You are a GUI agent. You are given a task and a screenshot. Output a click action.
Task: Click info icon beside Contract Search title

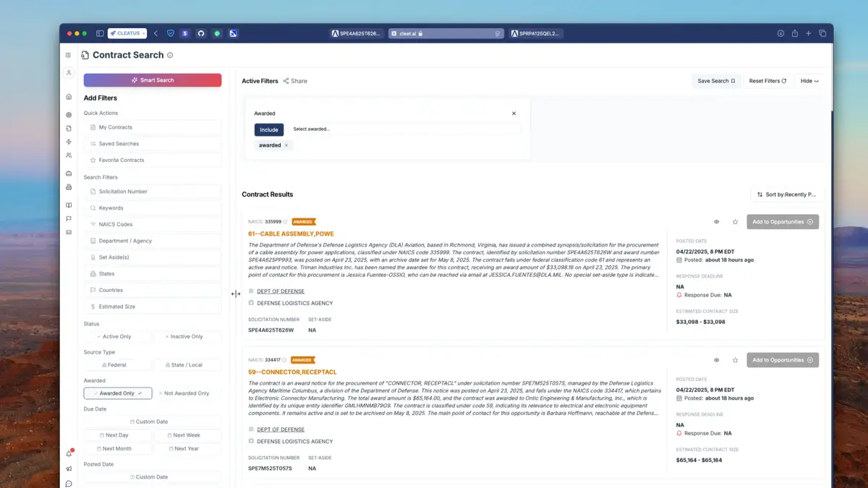tap(170, 55)
